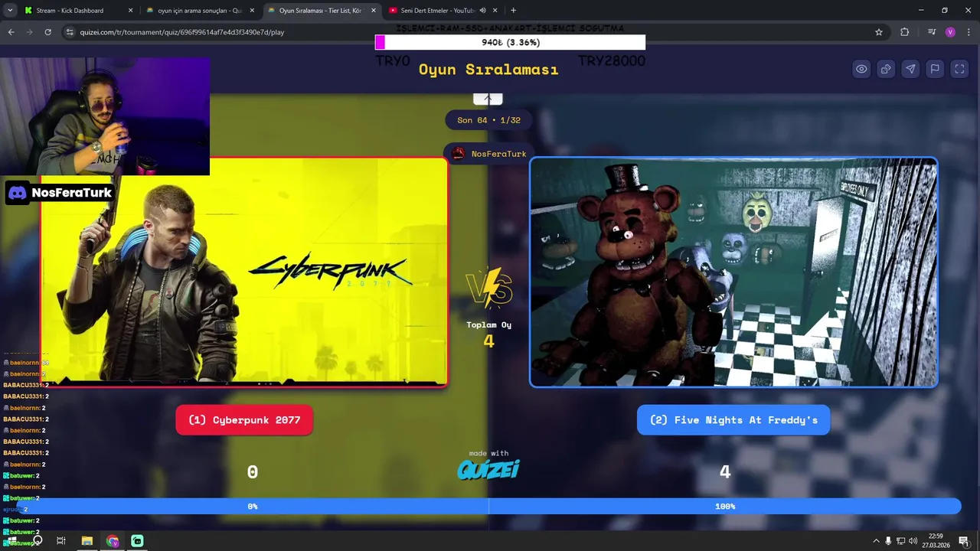The height and width of the screenshot is (551, 980).
Task: Open Windows Start button
Action: 11,541
